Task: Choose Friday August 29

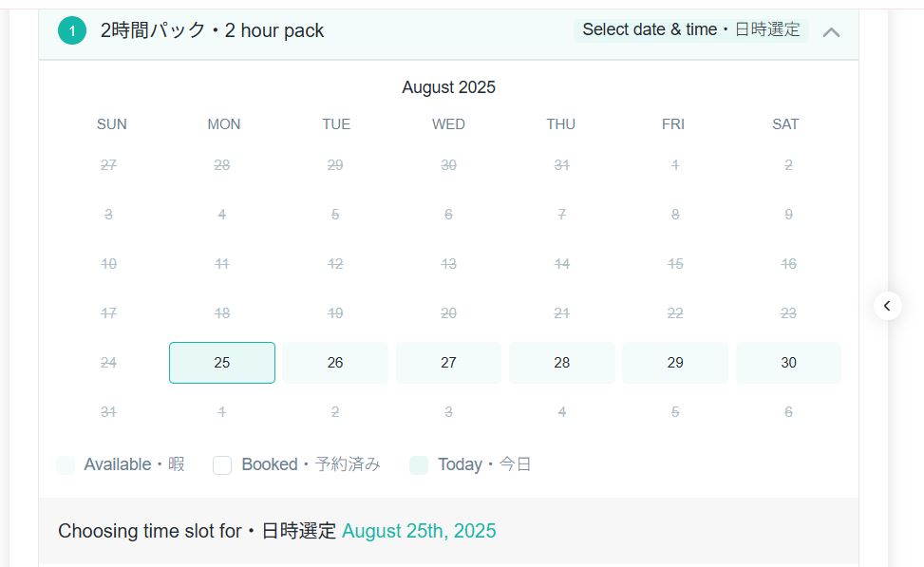Action: (x=675, y=363)
